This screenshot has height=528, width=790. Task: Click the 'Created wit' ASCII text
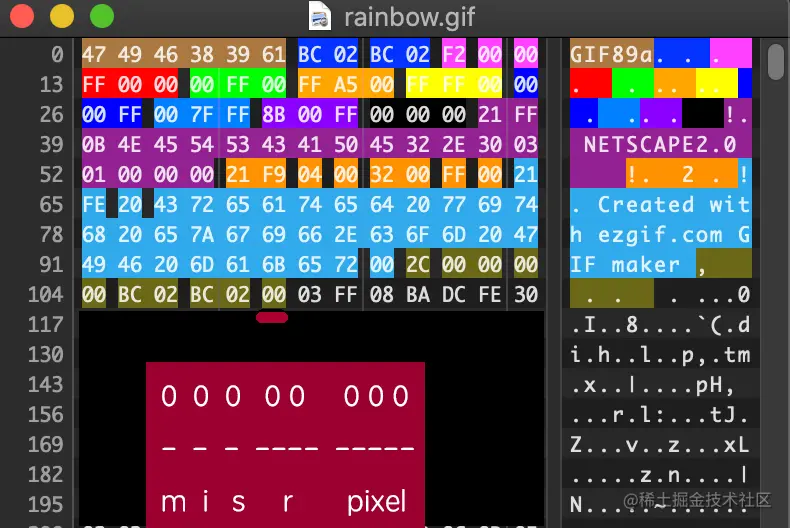click(x=674, y=205)
